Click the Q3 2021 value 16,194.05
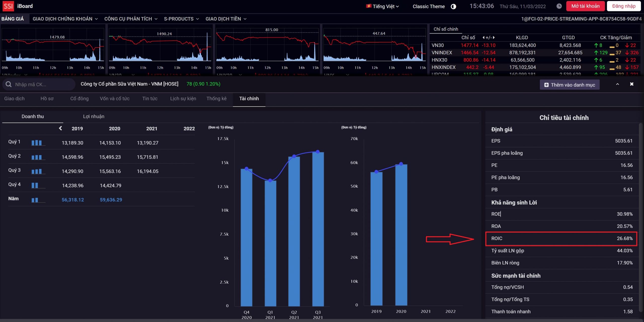The image size is (644, 322). (x=148, y=171)
